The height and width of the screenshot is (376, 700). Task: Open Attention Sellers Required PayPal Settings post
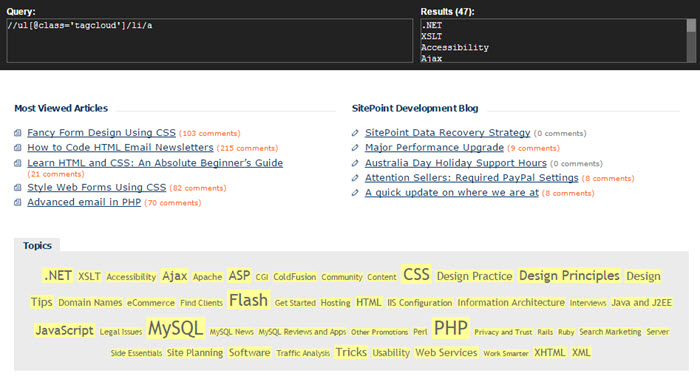pos(471,178)
